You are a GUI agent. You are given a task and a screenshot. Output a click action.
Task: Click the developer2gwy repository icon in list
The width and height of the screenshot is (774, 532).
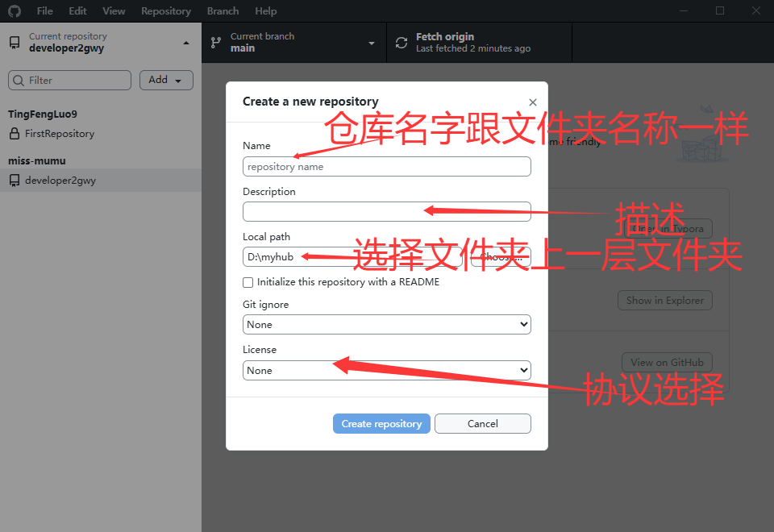tap(15, 181)
